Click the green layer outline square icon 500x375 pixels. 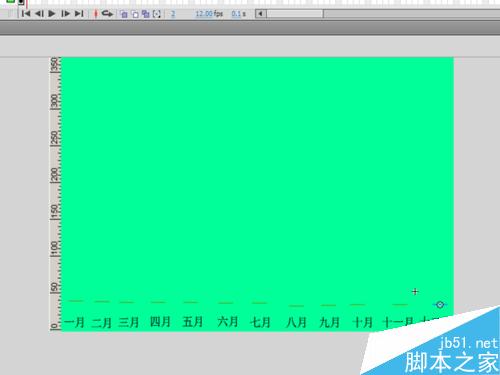[11, 2]
